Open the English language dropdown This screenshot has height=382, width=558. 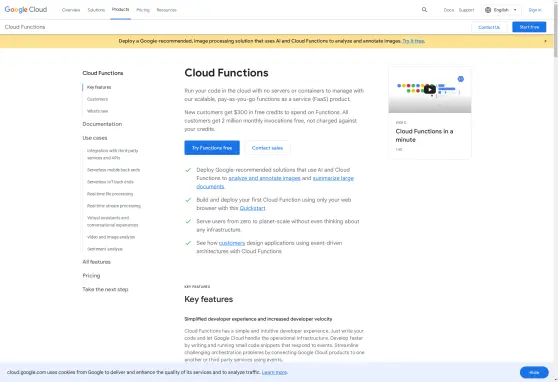[501, 10]
